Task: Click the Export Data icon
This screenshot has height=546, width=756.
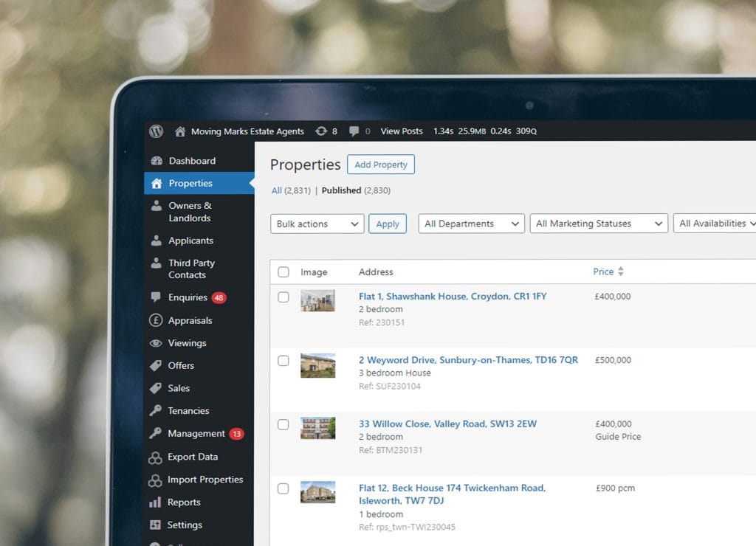Action: click(155, 457)
